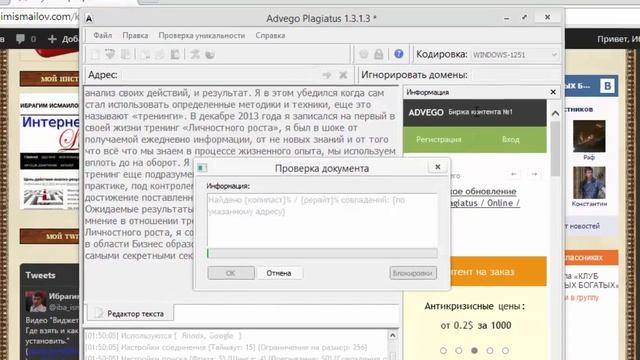
Task: Click the Вход link in Advego panel
Action: (x=511, y=140)
